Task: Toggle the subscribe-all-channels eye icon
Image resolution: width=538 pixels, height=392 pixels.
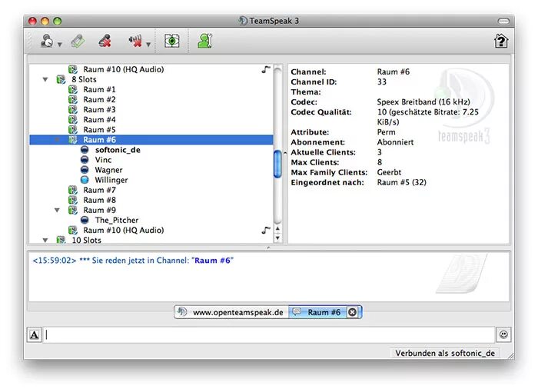Action: [172, 41]
